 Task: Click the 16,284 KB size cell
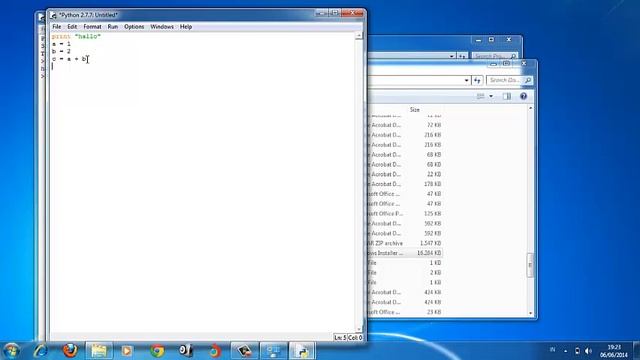coord(429,253)
